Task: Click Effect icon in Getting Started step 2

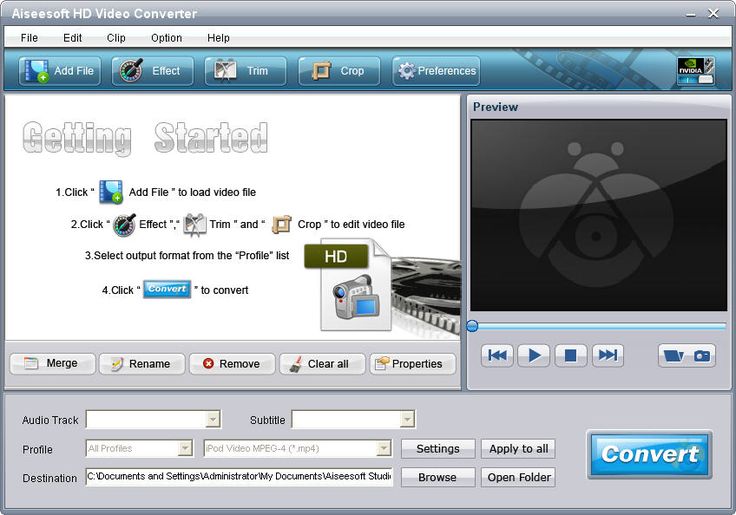Action: tap(124, 224)
